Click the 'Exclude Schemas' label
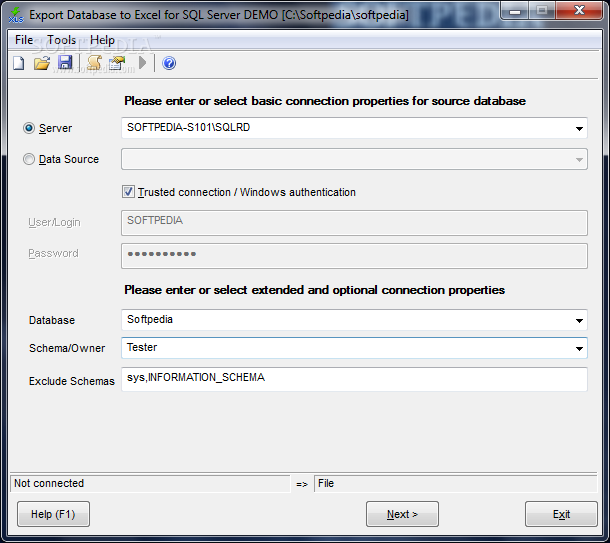This screenshot has height=543, width=610. pyautogui.click(x=72, y=381)
